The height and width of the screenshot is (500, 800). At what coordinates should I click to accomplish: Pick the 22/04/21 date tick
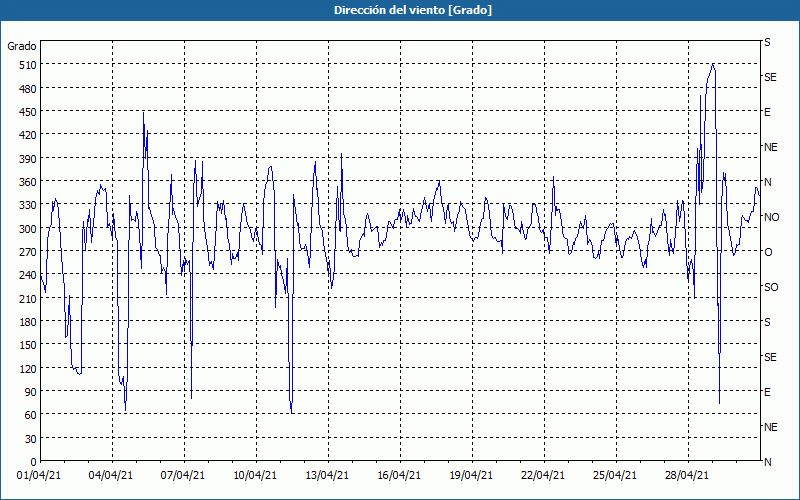coord(543,476)
